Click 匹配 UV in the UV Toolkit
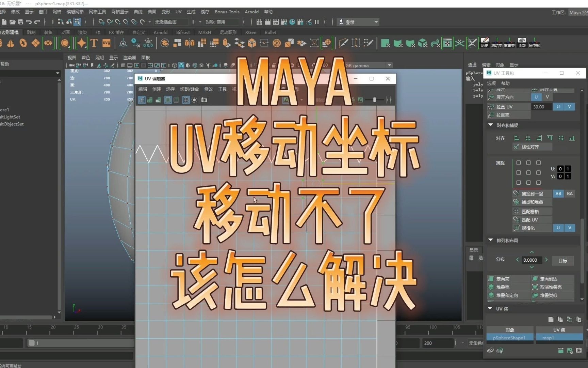This screenshot has height=368, width=588. coord(530,219)
